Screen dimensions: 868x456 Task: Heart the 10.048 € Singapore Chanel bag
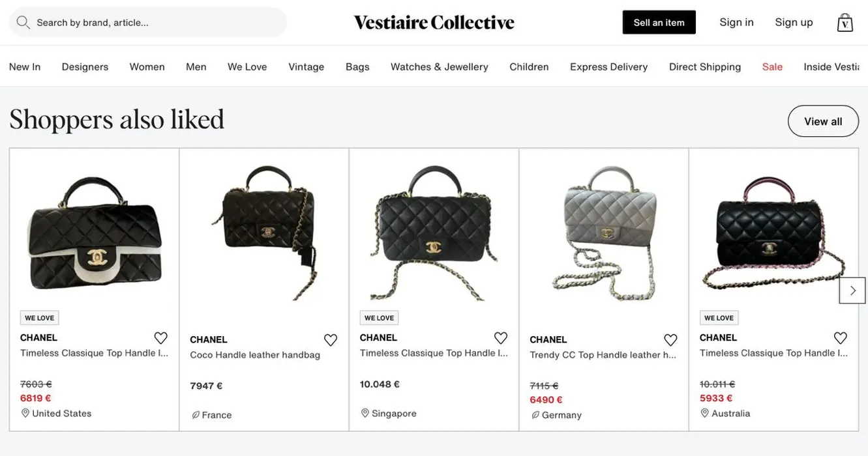pyautogui.click(x=501, y=338)
